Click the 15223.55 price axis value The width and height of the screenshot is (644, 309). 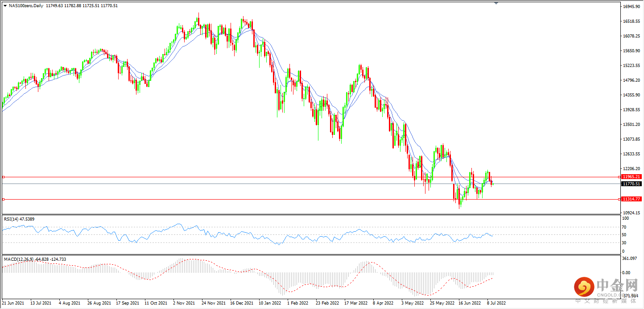(632, 66)
